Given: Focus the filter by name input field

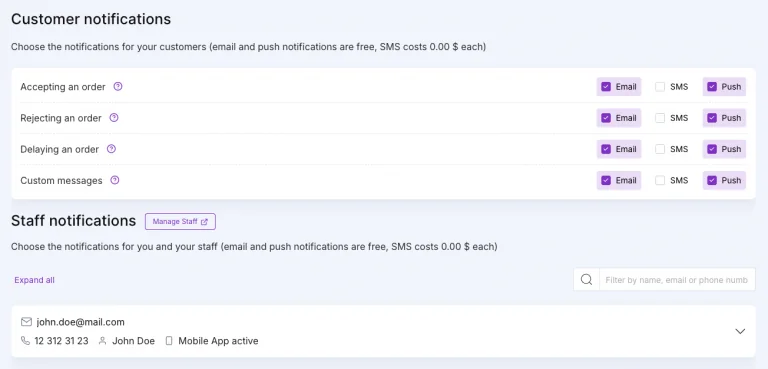Looking at the screenshot, I should (x=677, y=279).
